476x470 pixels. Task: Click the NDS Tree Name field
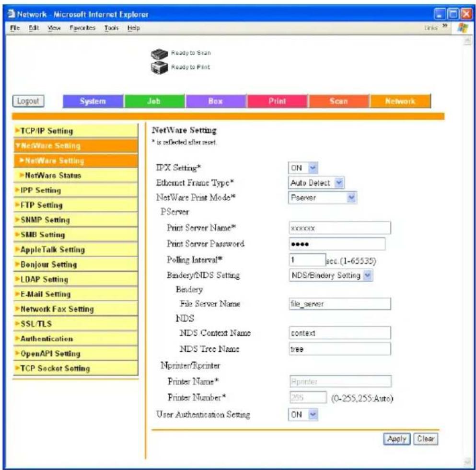point(340,349)
